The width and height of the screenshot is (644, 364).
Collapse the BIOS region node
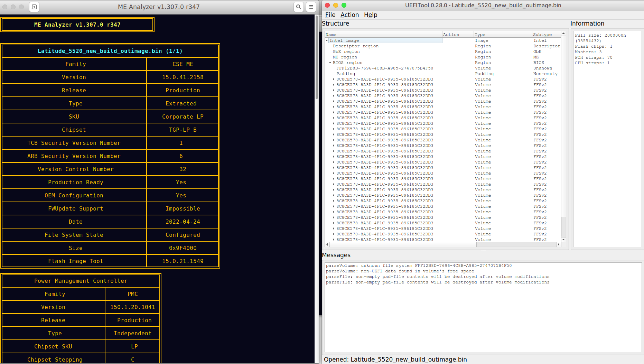[x=330, y=63]
